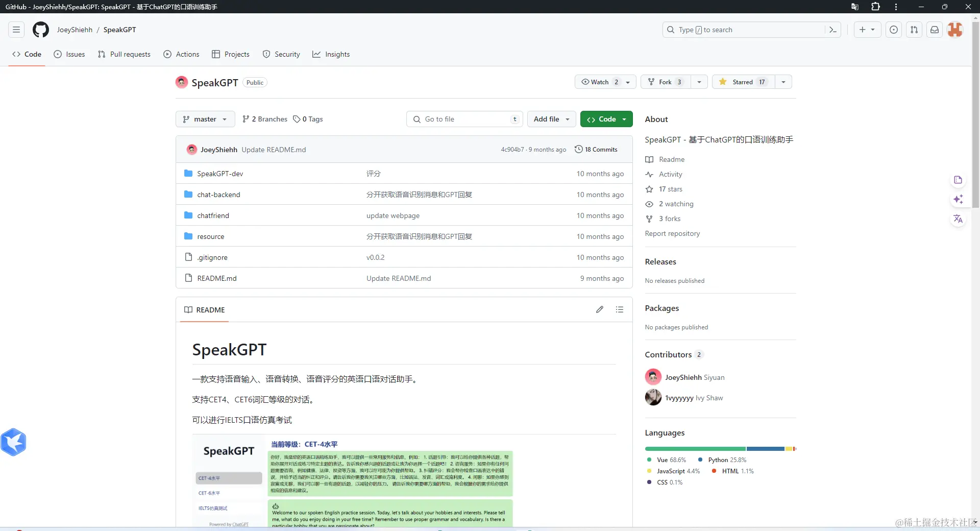Switch to the Insights tab
The width and height of the screenshot is (980, 531).
pyautogui.click(x=331, y=54)
